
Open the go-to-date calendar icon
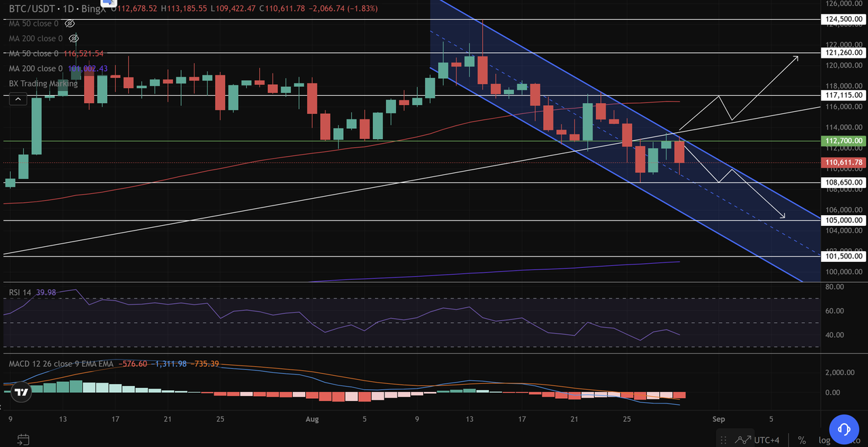point(24,439)
